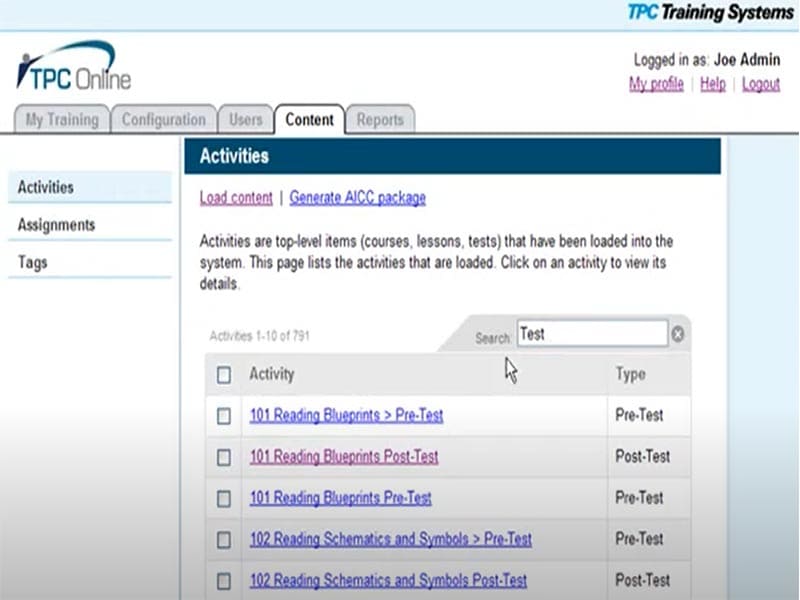
Task: Switch to the Reports tab
Action: click(381, 119)
